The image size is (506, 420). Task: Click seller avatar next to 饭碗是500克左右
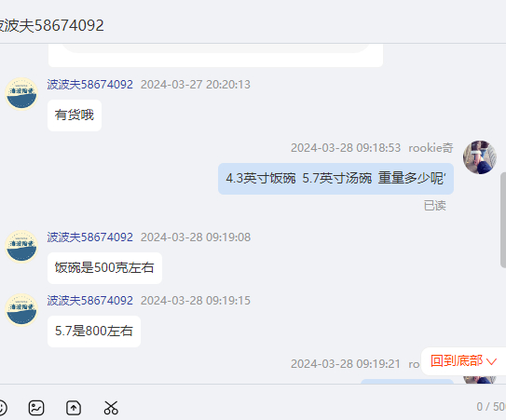(21, 247)
